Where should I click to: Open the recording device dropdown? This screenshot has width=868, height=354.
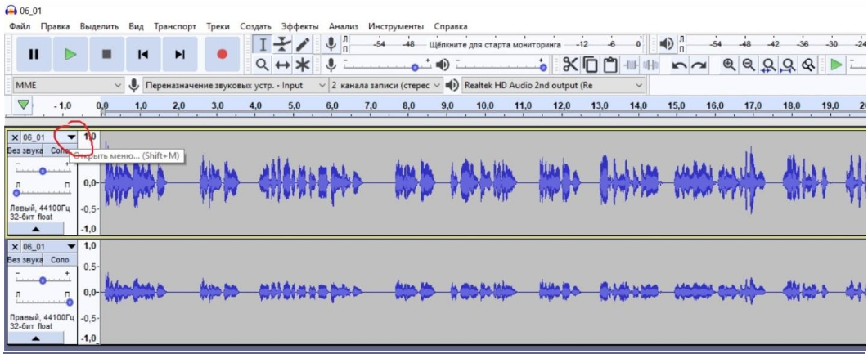click(x=236, y=85)
